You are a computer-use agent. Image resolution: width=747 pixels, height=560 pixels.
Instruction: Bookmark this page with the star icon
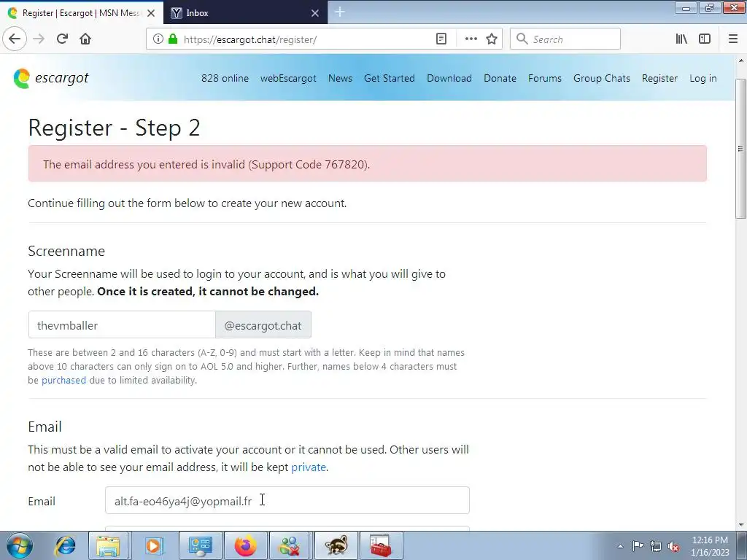click(492, 39)
